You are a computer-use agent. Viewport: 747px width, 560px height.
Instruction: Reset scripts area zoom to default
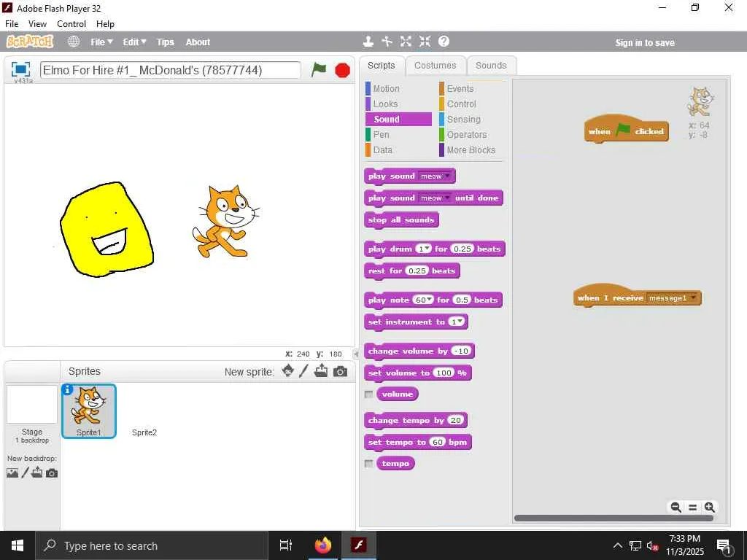pos(693,507)
